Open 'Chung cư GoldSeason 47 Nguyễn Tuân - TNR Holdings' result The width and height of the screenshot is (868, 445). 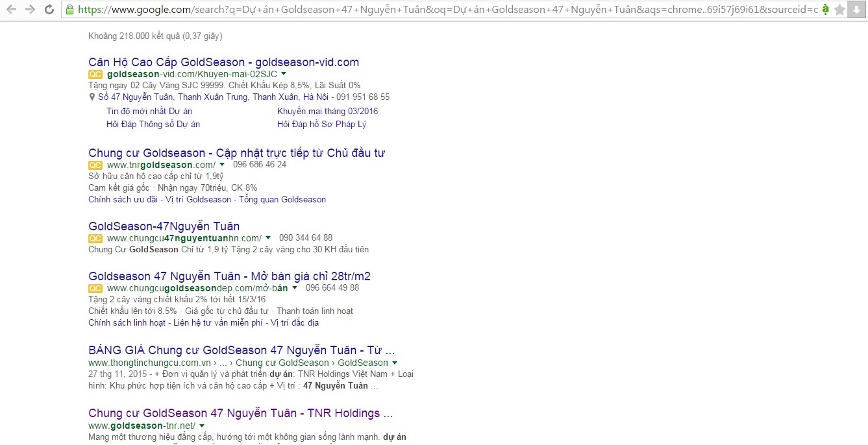[x=240, y=413]
